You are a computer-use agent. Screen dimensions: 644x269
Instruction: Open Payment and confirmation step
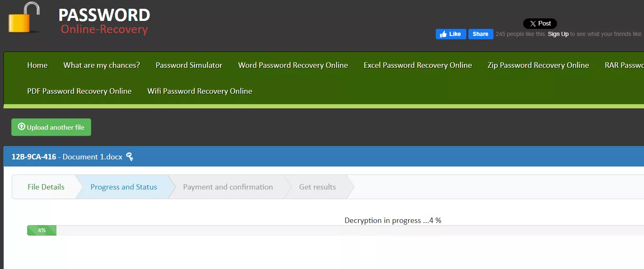228,187
